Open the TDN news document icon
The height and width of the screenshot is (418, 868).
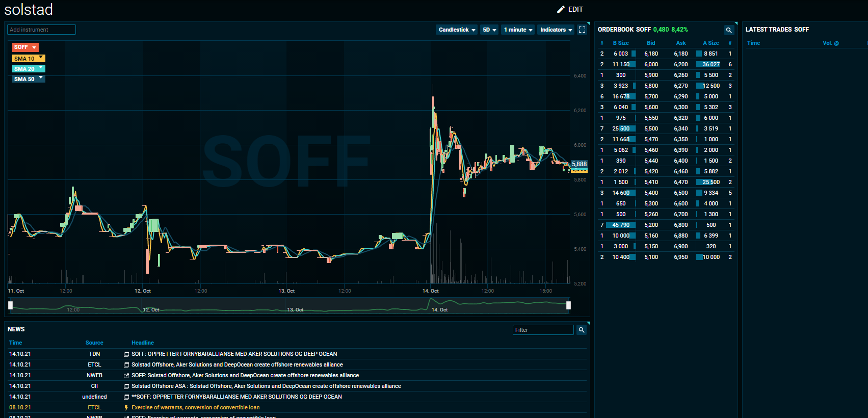pos(126,354)
